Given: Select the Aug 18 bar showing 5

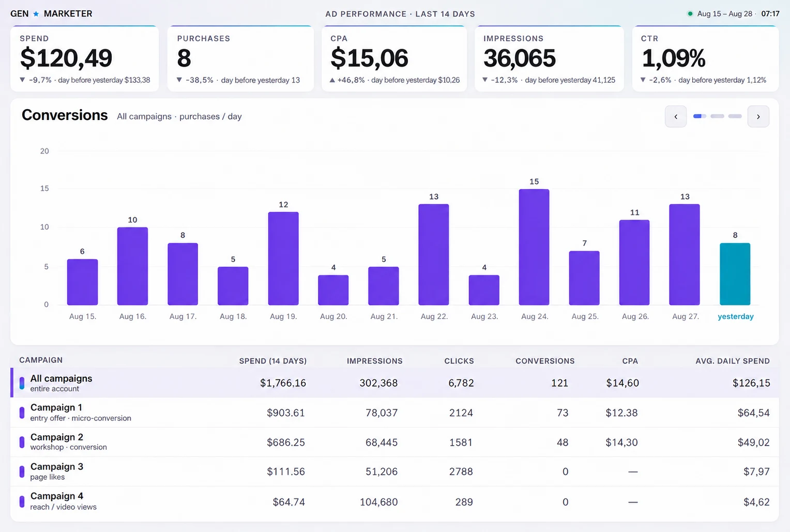Looking at the screenshot, I should tap(233, 286).
